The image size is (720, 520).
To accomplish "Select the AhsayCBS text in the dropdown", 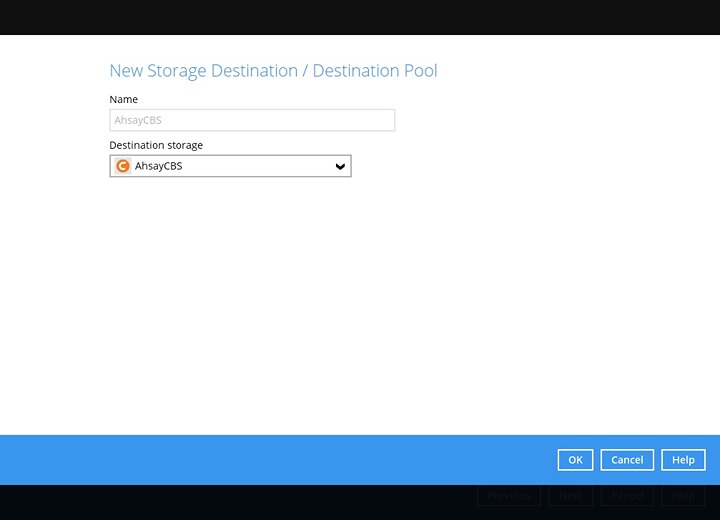I will pyautogui.click(x=158, y=166).
